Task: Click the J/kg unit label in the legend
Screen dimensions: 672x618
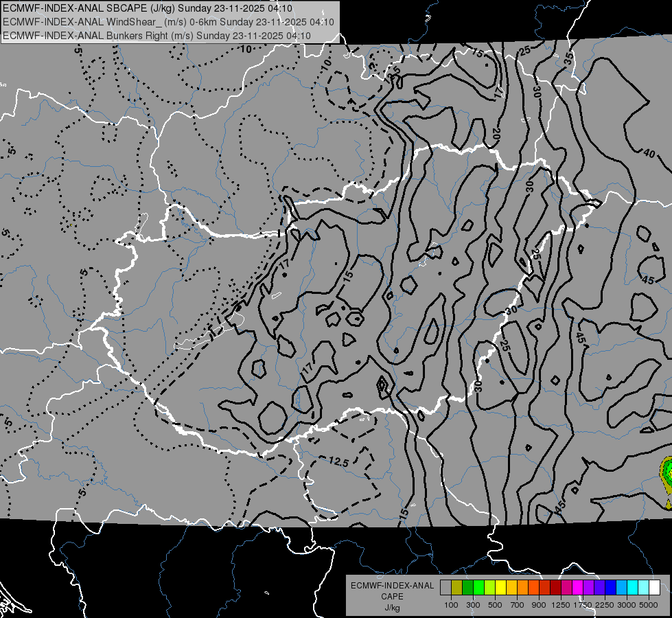Action: pos(392,608)
